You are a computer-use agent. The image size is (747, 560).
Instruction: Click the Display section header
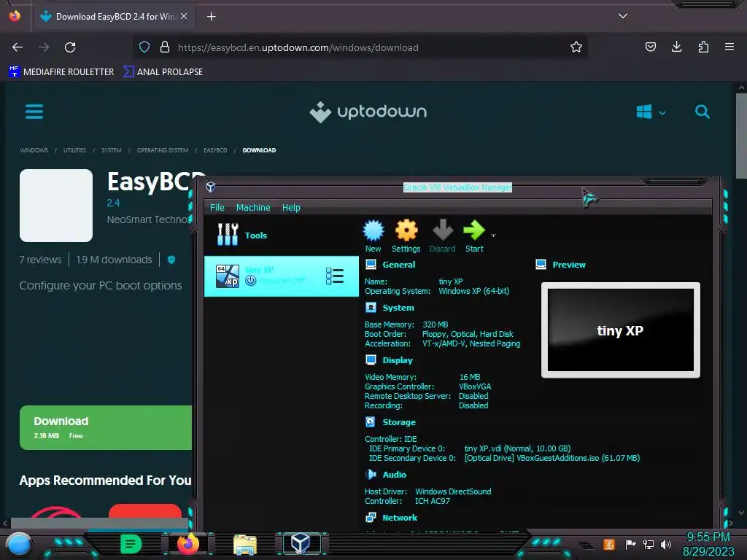point(398,360)
